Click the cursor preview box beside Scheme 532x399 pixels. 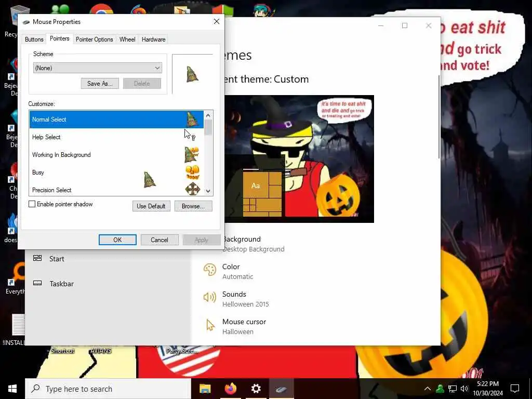(x=192, y=74)
